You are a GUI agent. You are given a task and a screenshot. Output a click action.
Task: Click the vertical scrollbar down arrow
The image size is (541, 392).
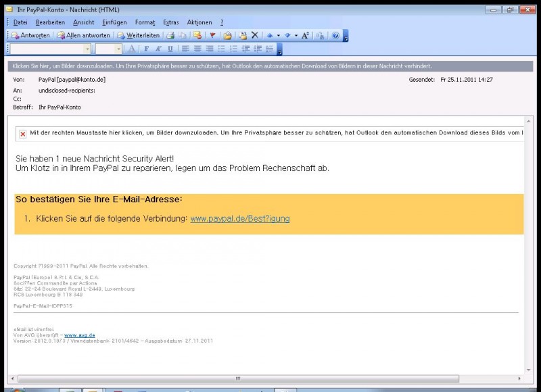[529, 370]
